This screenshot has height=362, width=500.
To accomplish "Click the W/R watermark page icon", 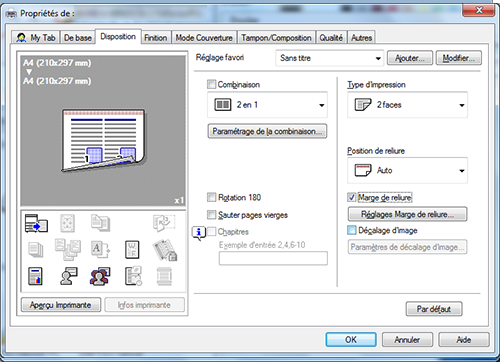I will 132,250.
